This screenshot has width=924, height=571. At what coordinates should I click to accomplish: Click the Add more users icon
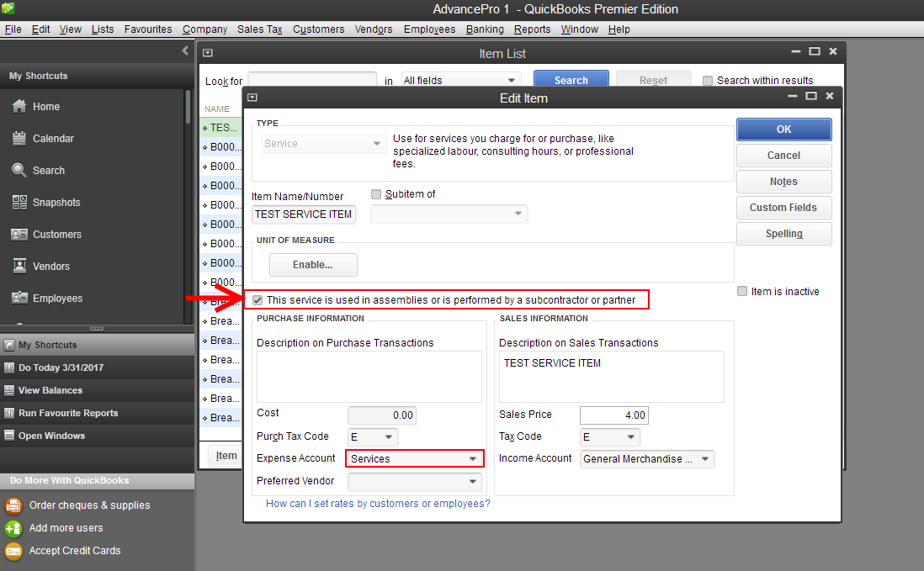(x=13, y=528)
